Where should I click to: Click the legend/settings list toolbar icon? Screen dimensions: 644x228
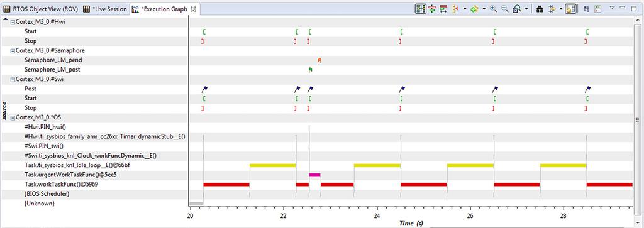click(598, 9)
